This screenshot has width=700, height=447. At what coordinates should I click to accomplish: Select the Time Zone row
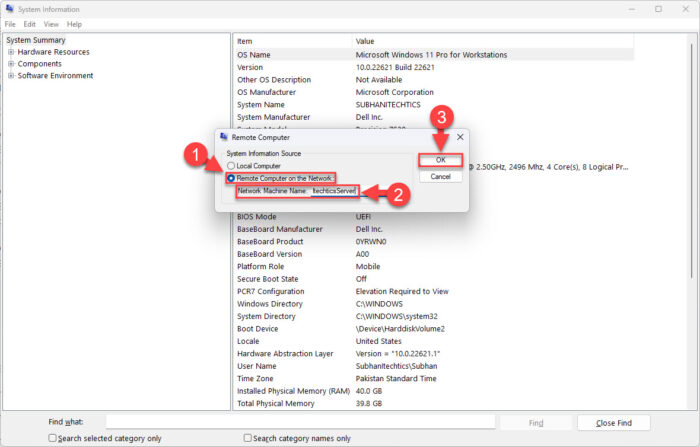(434, 379)
